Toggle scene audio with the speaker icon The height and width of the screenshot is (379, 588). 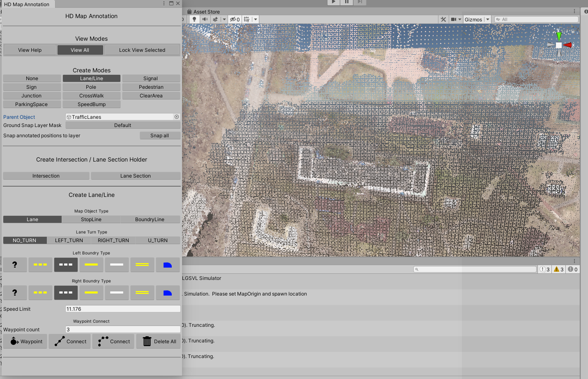(x=205, y=19)
